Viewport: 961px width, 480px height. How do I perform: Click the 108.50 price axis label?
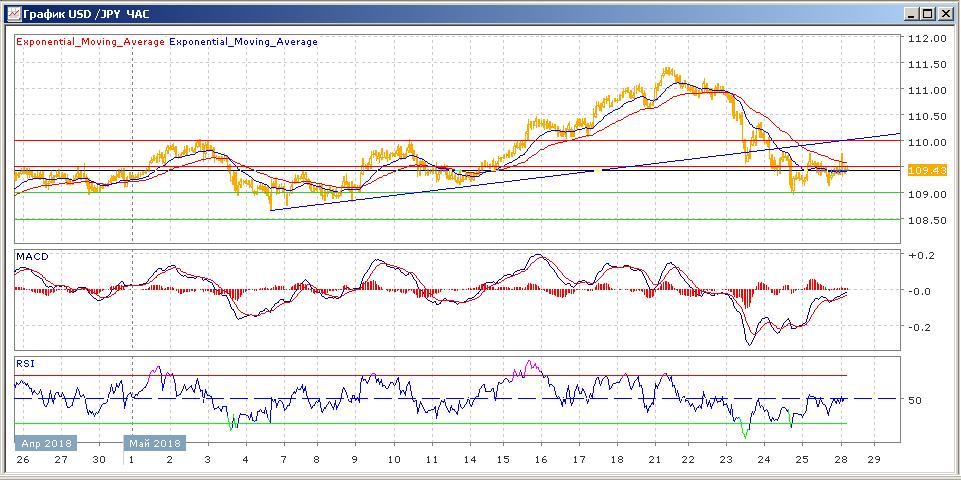point(926,220)
